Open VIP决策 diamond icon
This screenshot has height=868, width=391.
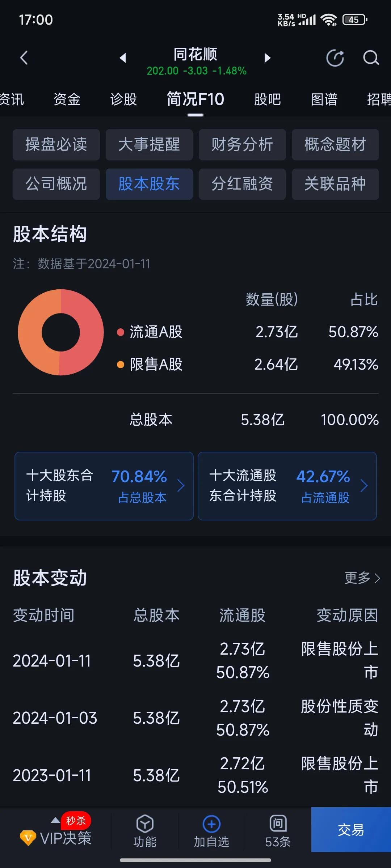[28, 838]
